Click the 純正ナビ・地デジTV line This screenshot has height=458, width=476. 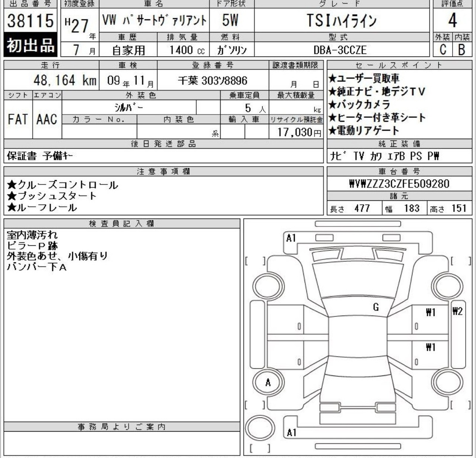point(376,92)
